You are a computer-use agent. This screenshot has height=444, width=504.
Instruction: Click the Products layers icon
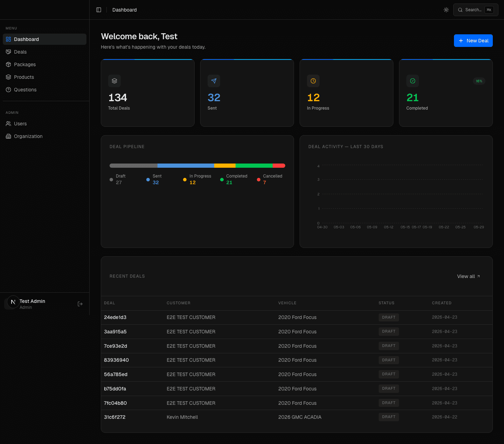pos(8,77)
